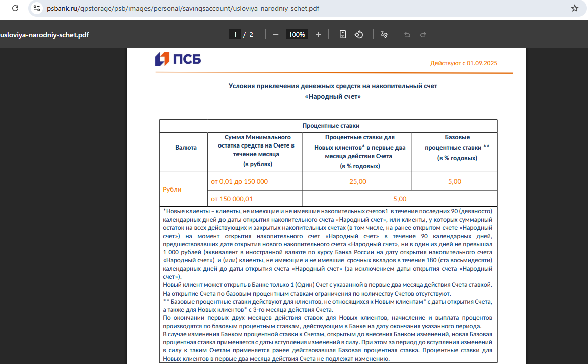Toggle the fit to page icon
Image resolution: width=588 pixels, height=364 pixels.
pos(343,34)
